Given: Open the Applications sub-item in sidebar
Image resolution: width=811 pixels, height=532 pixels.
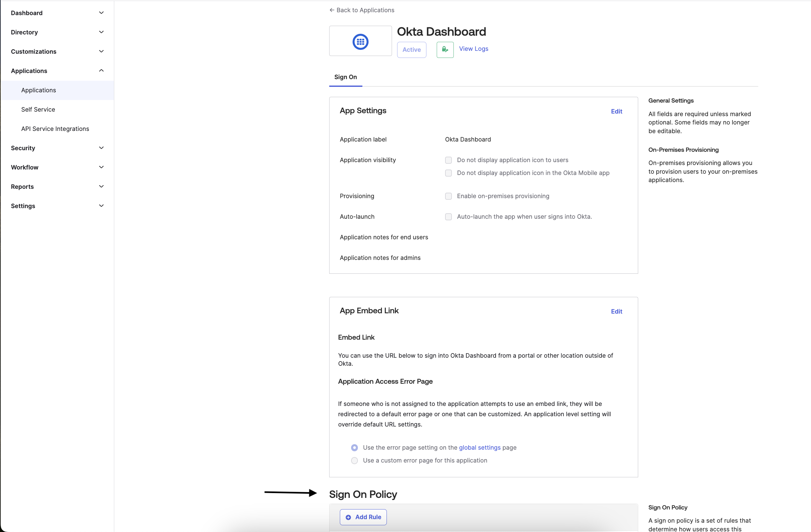Looking at the screenshot, I should (x=57, y=90).
